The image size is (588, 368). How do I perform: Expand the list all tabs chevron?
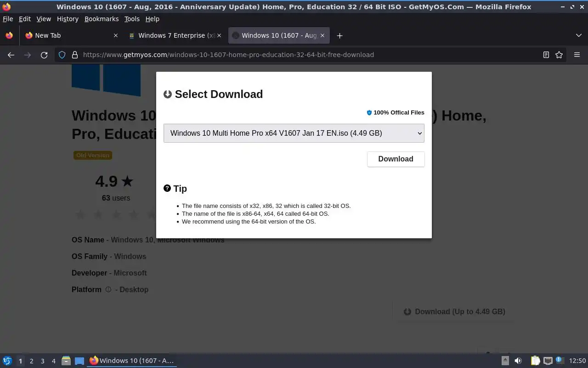coord(579,35)
